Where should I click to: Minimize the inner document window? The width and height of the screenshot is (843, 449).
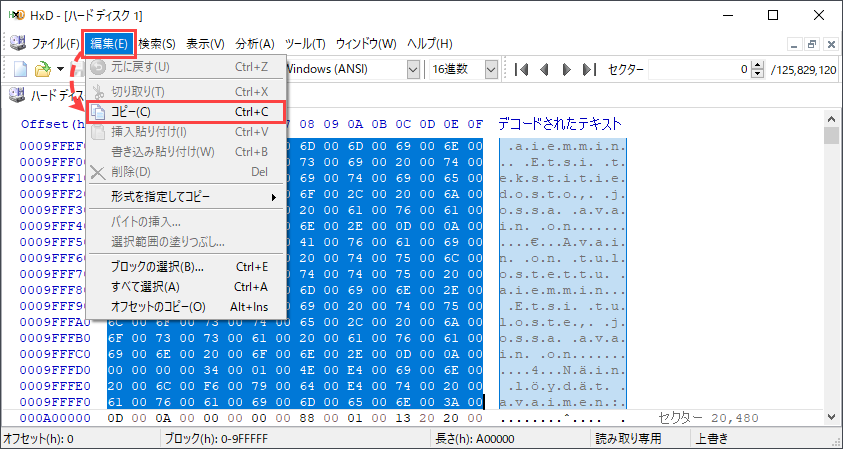tap(794, 44)
